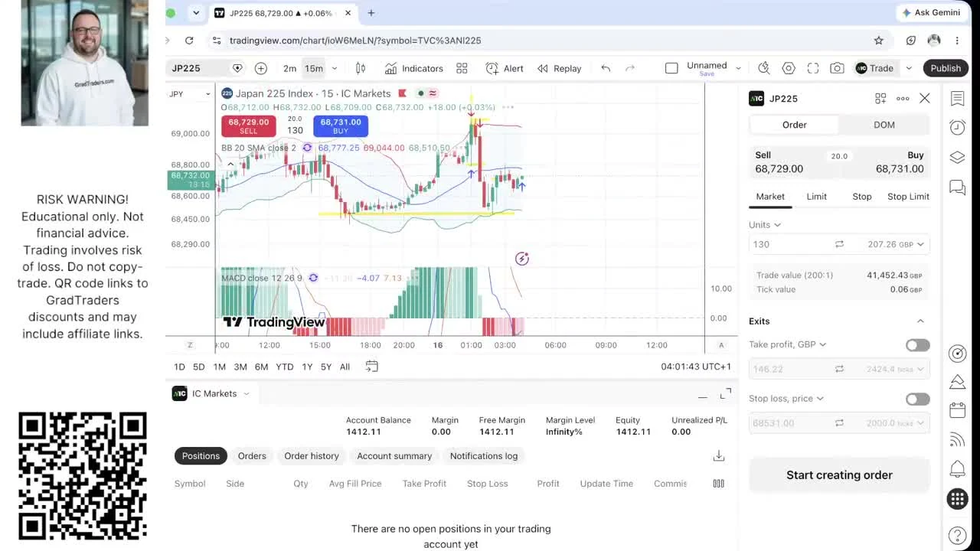Open the Calendar icon in right sidebar
The image size is (980, 551).
tap(957, 410)
